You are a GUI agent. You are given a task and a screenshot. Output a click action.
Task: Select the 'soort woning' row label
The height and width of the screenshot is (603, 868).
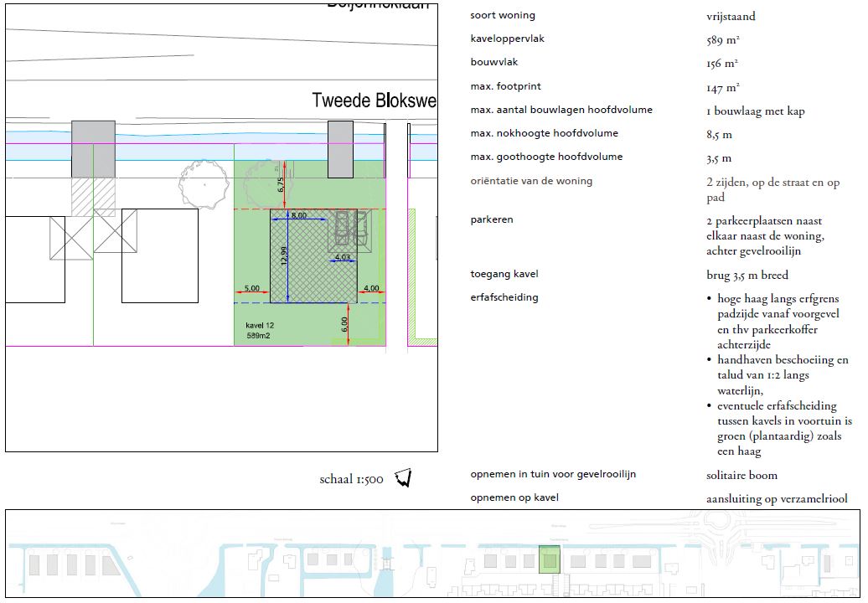pos(503,15)
